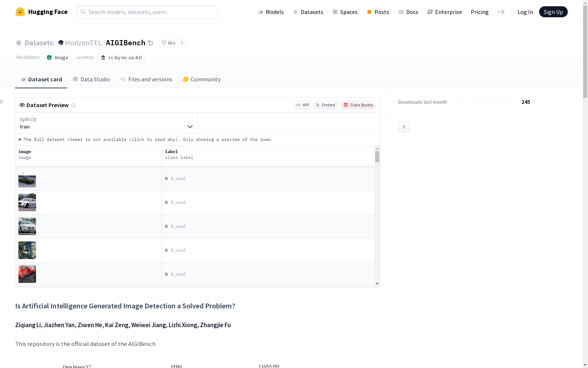Click the heading about AI image detection
The width and height of the screenshot is (588, 368).
[125, 306]
